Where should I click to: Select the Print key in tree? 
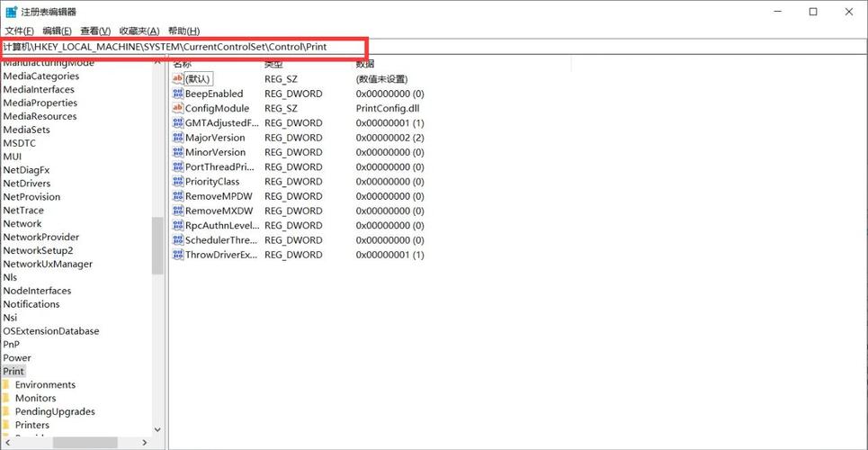pos(13,372)
